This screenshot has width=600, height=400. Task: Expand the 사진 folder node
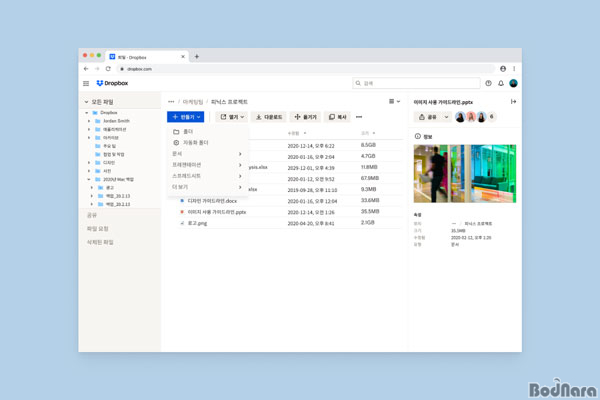89,171
